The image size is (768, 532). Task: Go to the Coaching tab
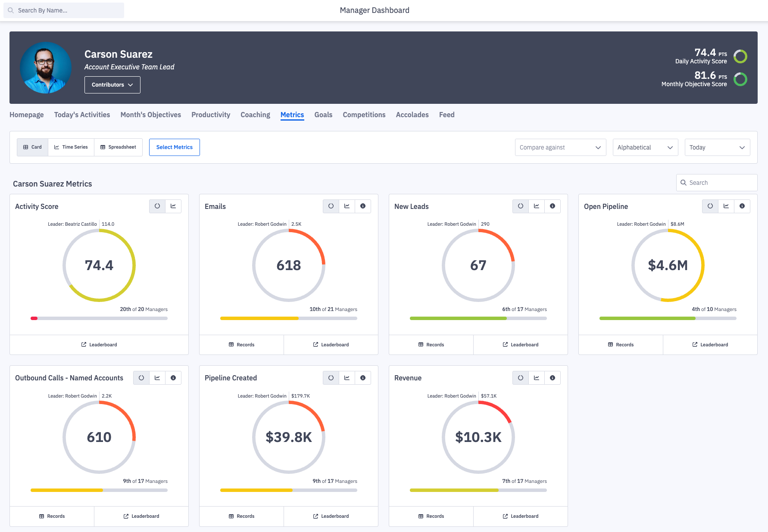point(255,115)
